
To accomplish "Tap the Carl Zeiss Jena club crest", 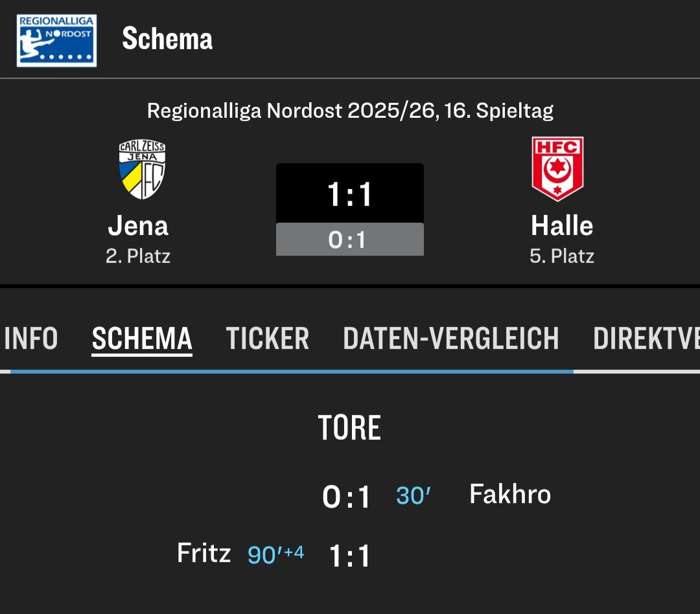I will (143, 170).
